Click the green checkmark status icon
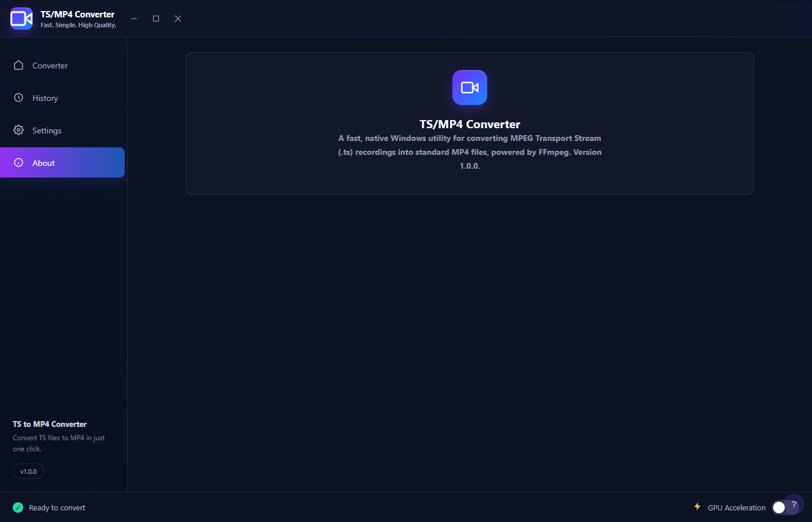The height and width of the screenshot is (522, 812). pos(18,507)
